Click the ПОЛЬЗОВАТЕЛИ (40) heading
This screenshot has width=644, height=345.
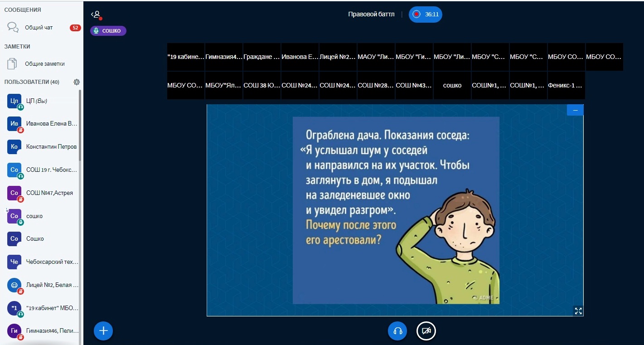[x=32, y=82]
